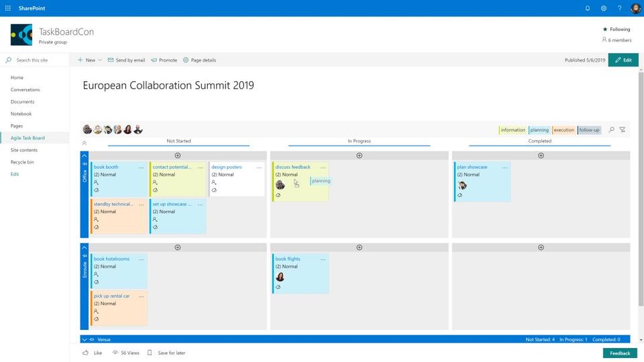Click Promote in the command bar
The image size is (644, 362).
click(164, 60)
